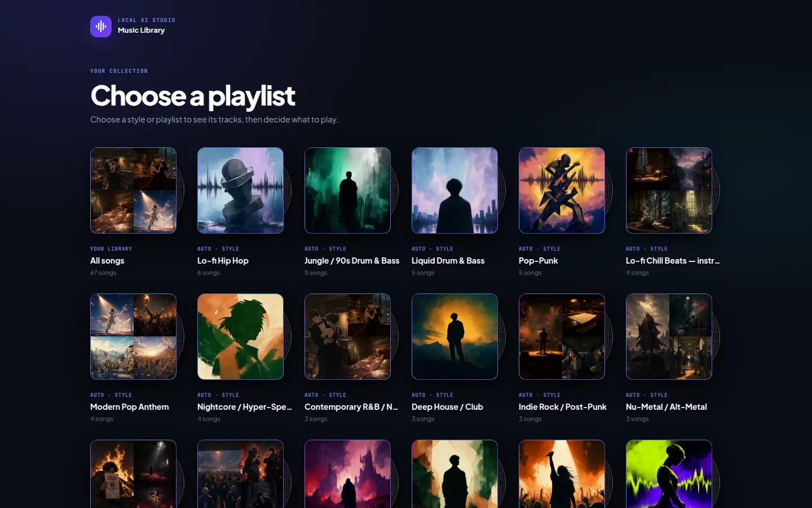Choose the Pop-Punk guitarist cover art
Screen dimensions: 812x508
click(562, 190)
